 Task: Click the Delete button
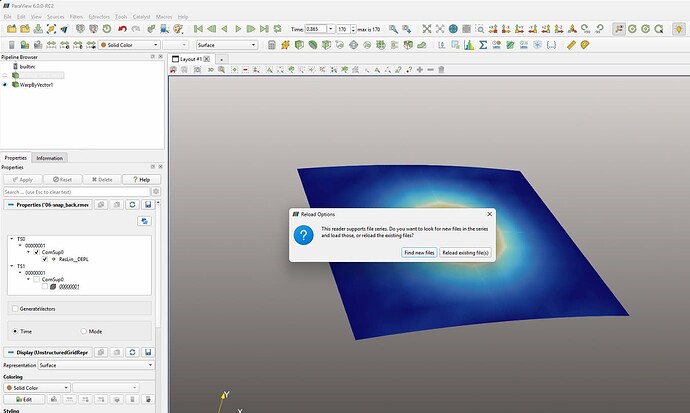(x=102, y=179)
